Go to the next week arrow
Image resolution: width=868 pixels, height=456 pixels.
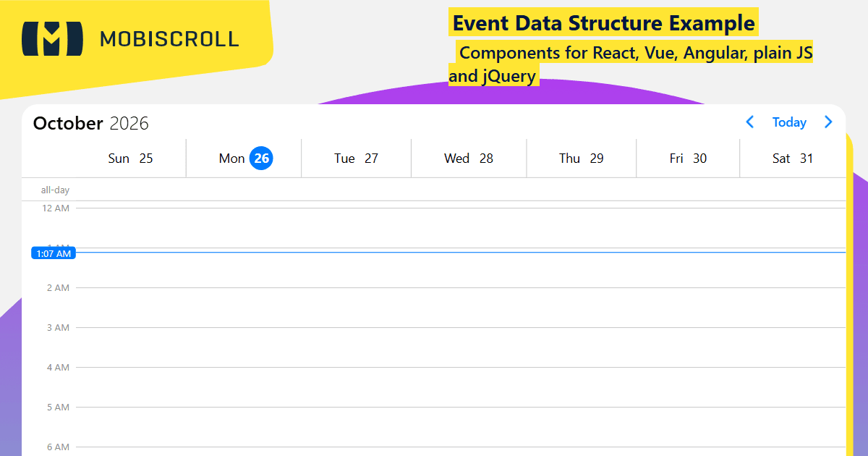pos(828,122)
